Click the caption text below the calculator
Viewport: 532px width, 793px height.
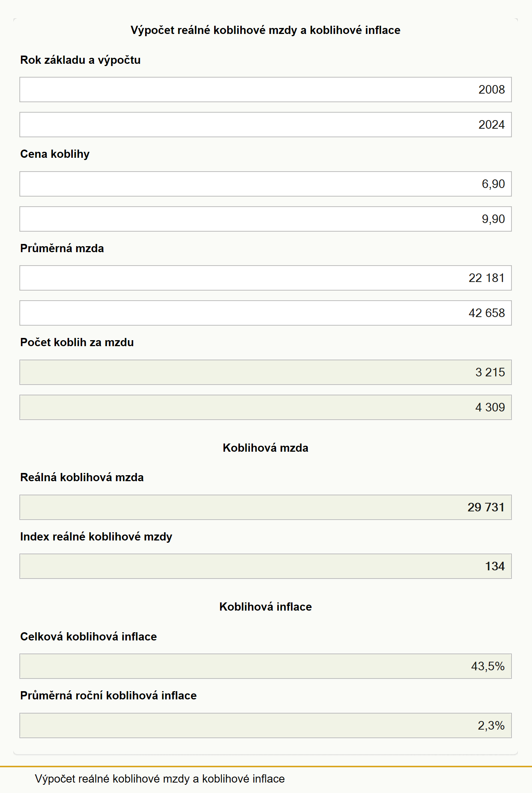tap(160, 779)
